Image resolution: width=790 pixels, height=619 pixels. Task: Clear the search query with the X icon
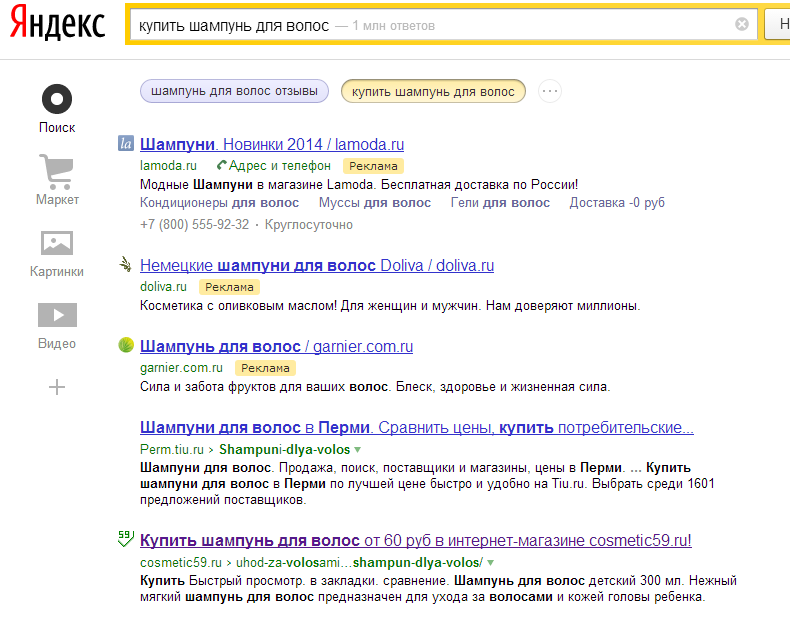tap(742, 24)
